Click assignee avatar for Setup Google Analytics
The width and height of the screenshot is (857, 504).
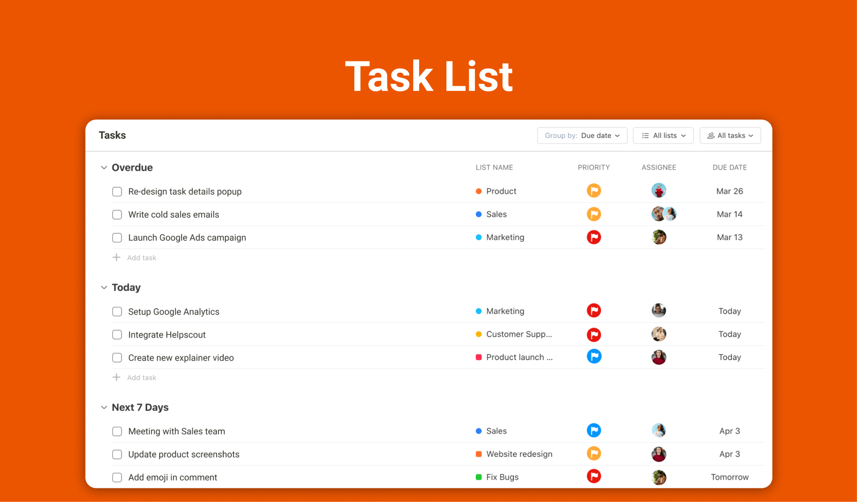pos(659,310)
